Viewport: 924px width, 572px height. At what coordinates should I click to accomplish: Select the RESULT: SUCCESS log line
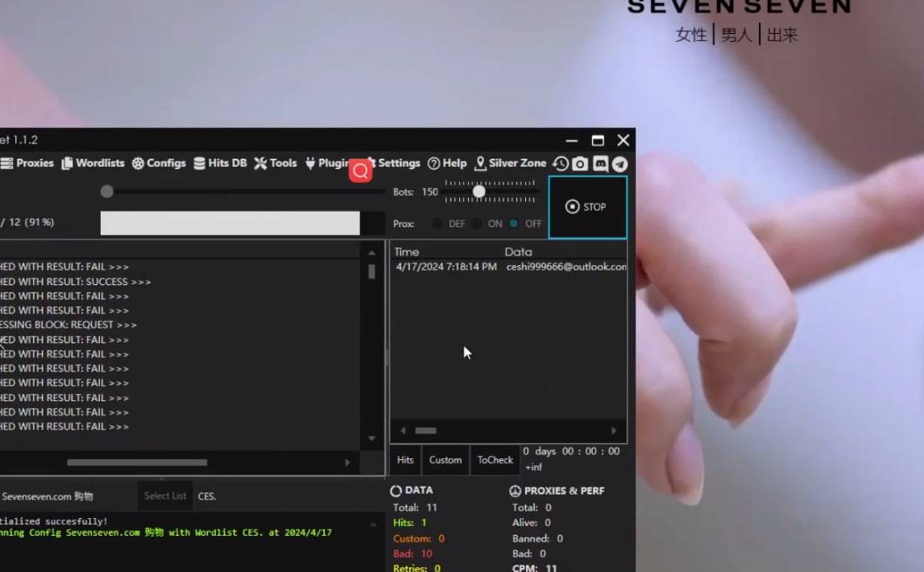pyautogui.click(x=76, y=282)
